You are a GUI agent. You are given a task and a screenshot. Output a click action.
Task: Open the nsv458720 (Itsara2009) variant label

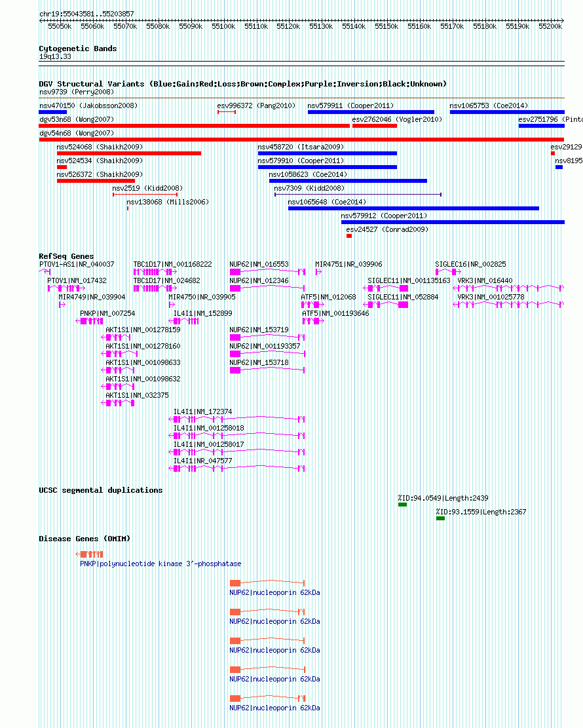click(x=301, y=147)
